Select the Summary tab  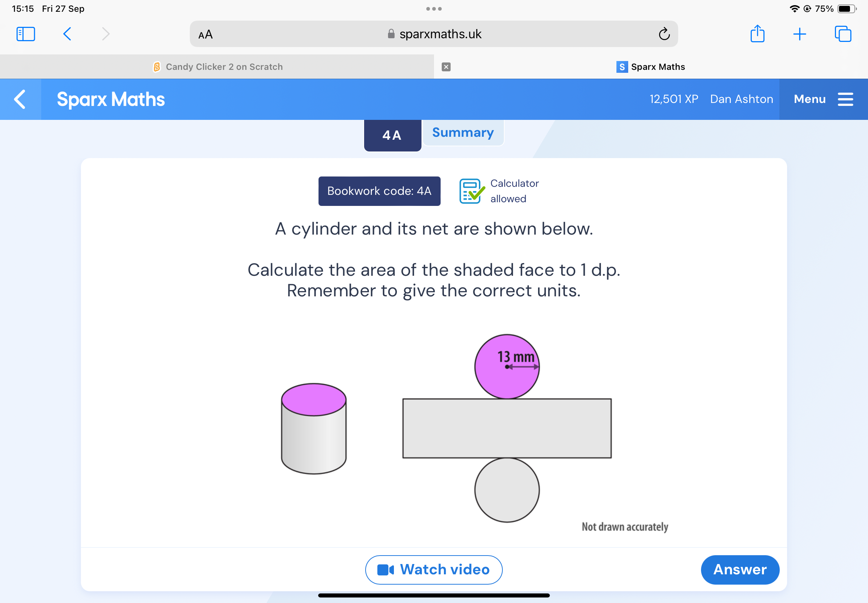pos(462,132)
